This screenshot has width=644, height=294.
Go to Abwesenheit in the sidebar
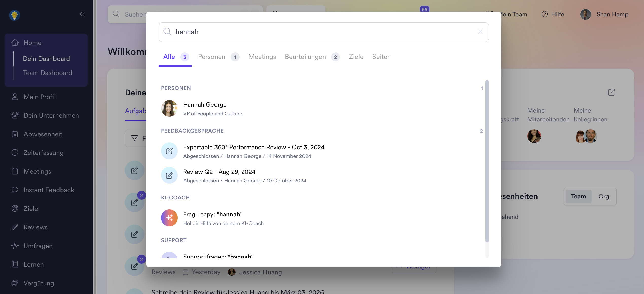tap(43, 134)
